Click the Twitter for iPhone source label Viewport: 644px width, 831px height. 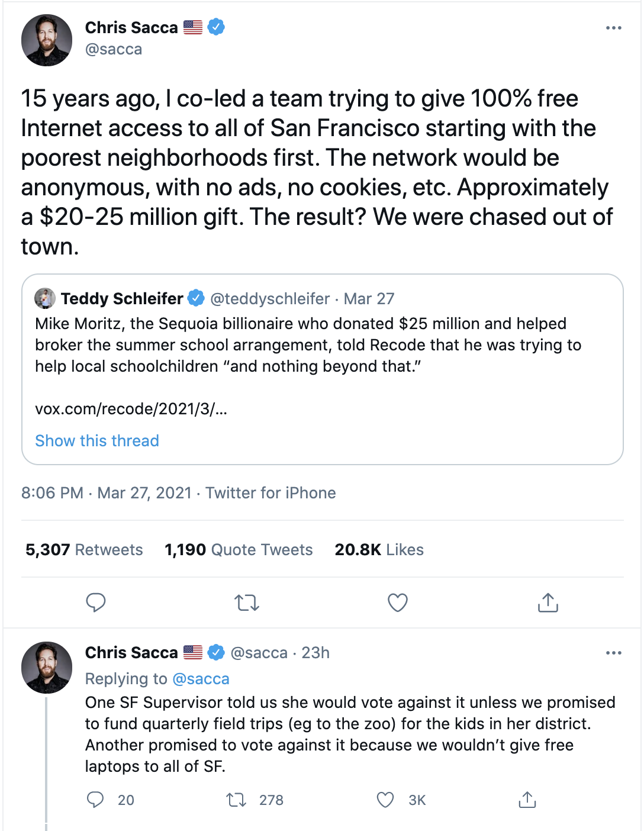click(271, 493)
